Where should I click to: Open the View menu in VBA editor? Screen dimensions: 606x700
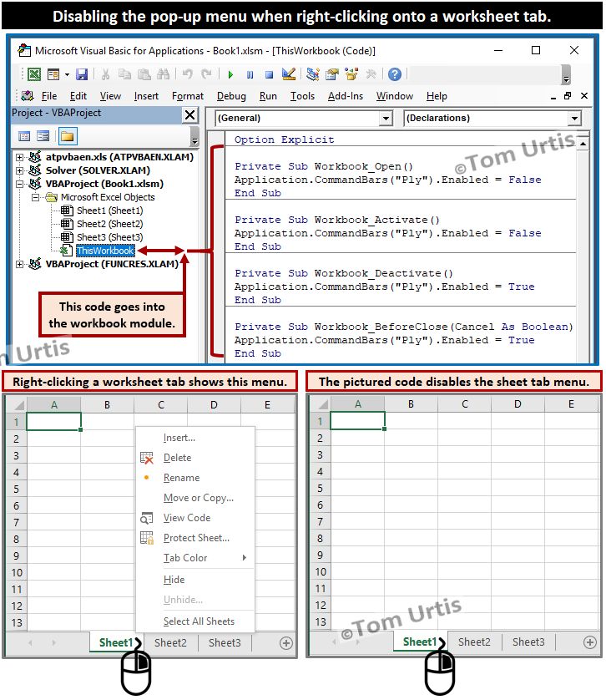(110, 96)
